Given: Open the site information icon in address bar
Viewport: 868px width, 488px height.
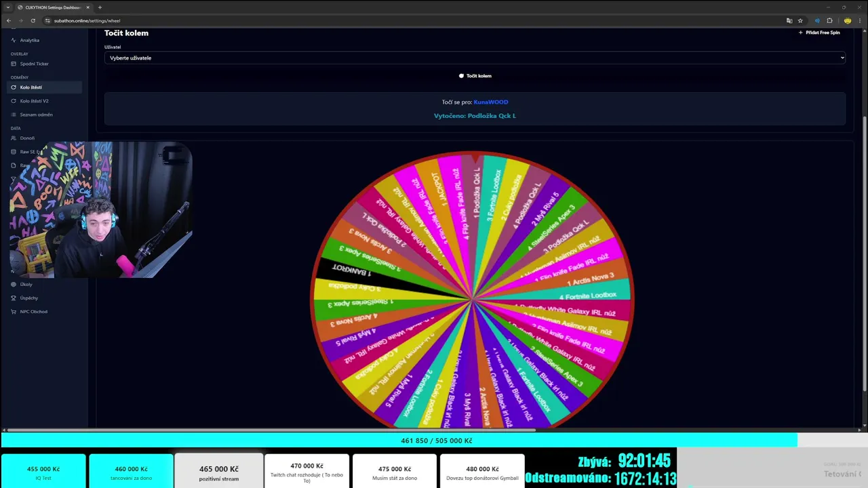Looking at the screenshot, I should click(x=47, y=20).
